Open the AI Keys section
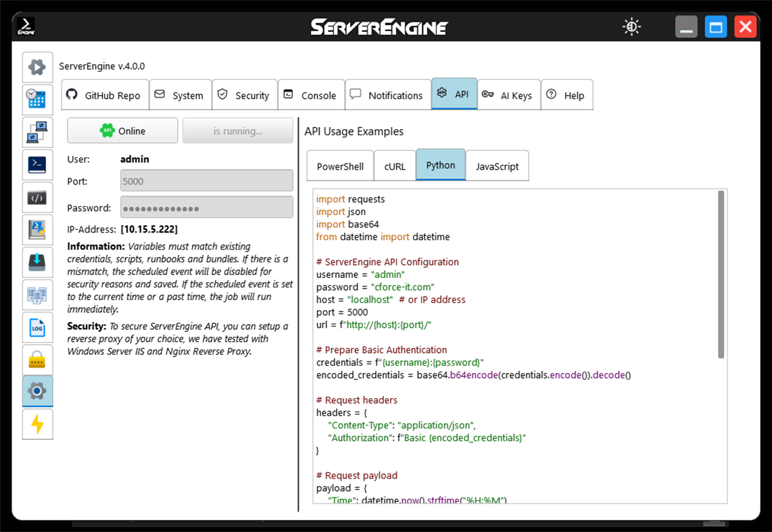Viewport: 772px width, 532px height. coord(508,95)
